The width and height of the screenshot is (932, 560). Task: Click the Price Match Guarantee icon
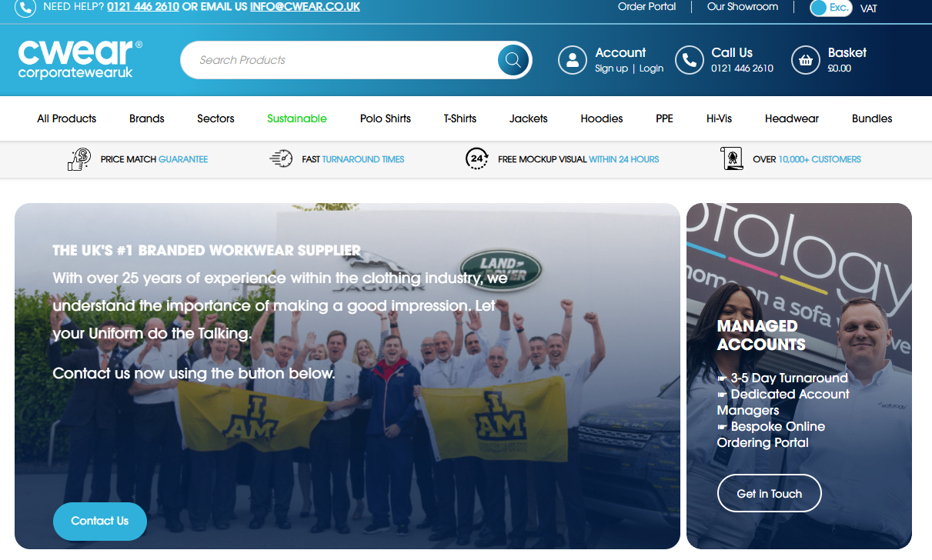[x=79, y=159]
